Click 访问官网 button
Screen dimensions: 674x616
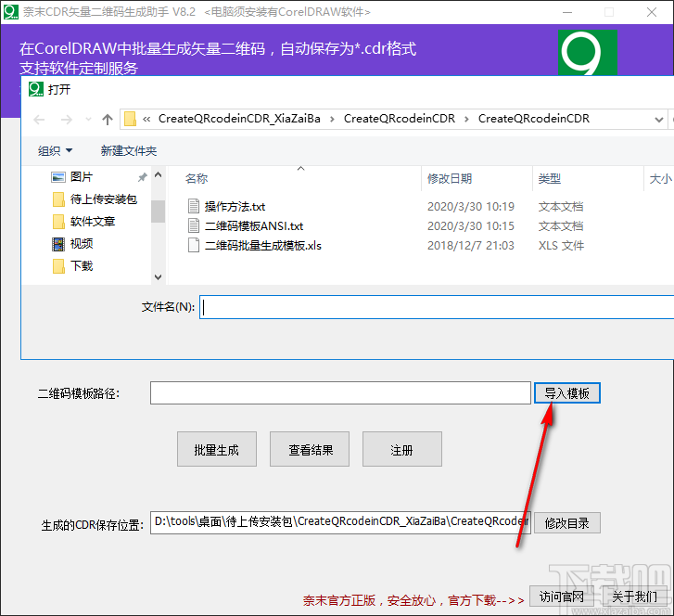562,597
